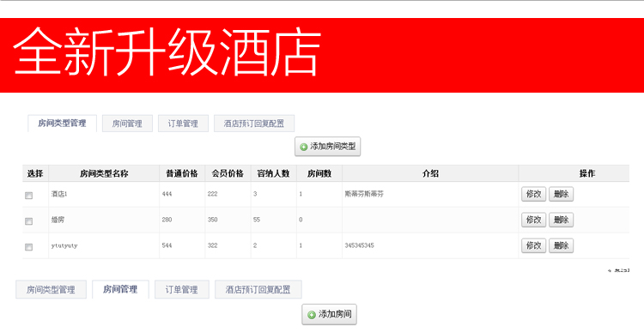Click the green plus icon on 添加房间类型
The image size is (644, 332).
click(x=303, y=147)
